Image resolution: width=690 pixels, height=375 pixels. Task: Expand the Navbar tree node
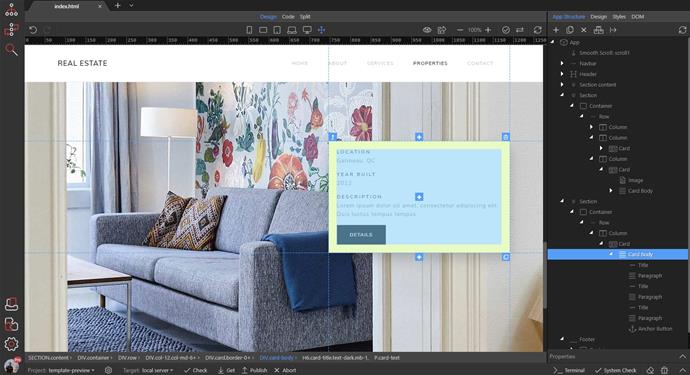pos(562,63)
